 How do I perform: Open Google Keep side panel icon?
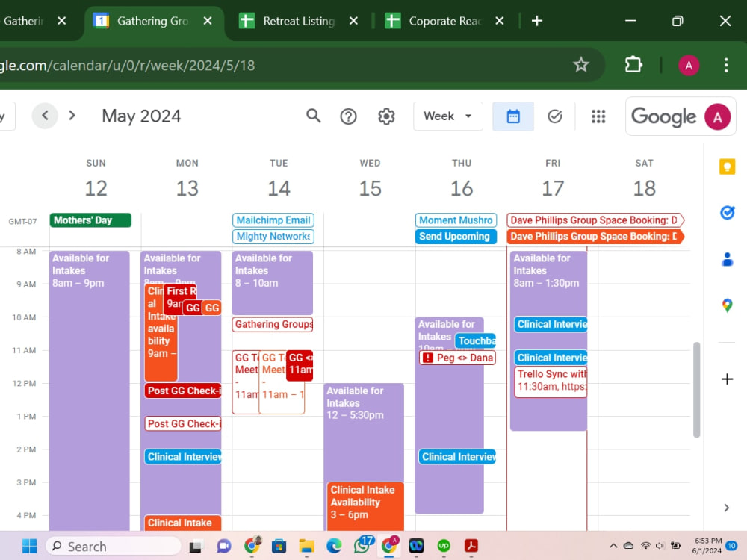pos(727,167)
